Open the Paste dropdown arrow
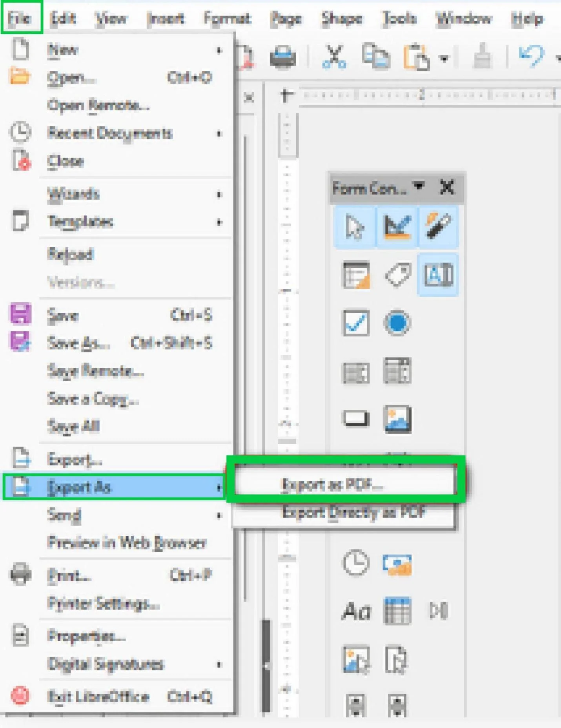Screen dimensions: 561x728 (444, 59)
